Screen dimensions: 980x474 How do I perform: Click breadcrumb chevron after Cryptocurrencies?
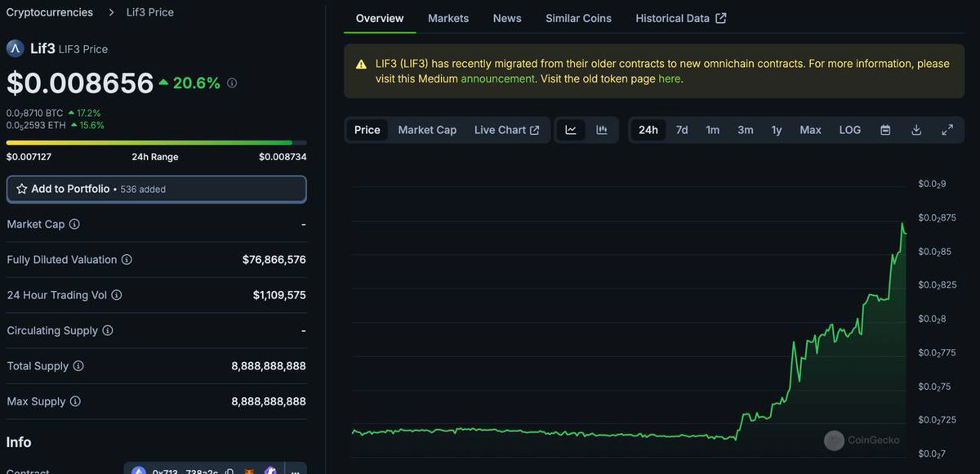[110, 12]
